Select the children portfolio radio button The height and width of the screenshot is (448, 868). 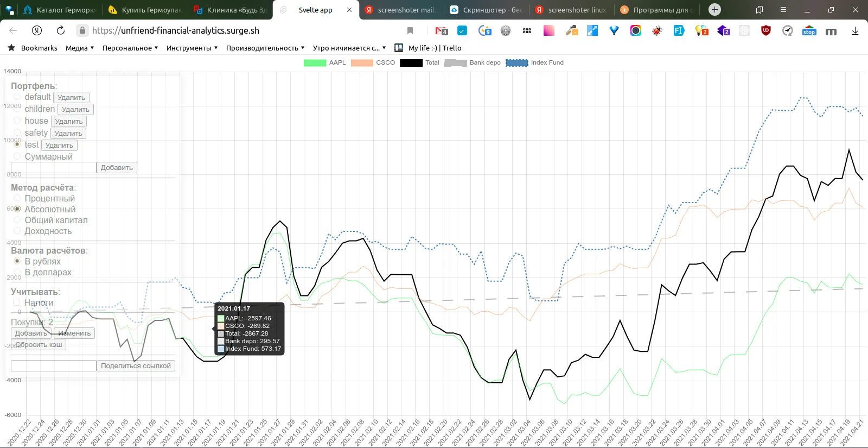coord(17,109)
